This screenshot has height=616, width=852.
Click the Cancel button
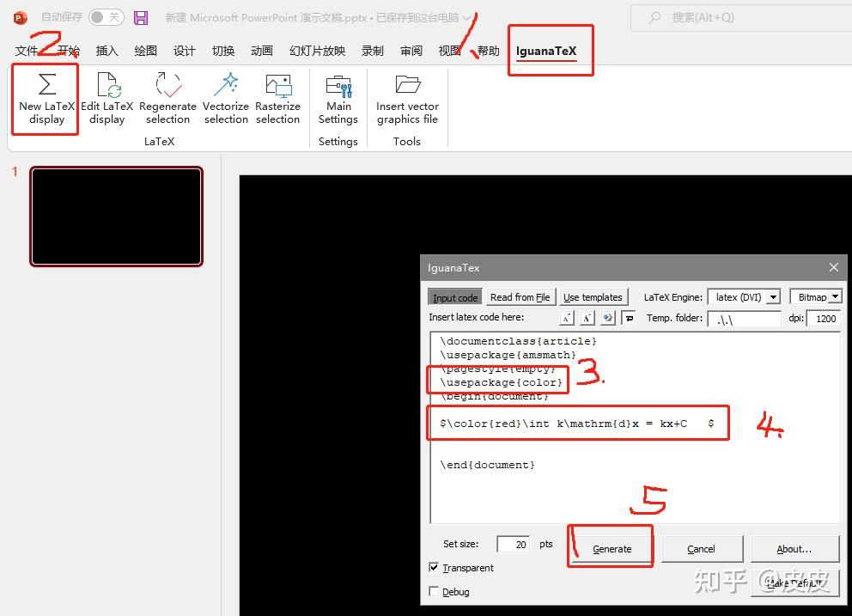pos(702,549)
